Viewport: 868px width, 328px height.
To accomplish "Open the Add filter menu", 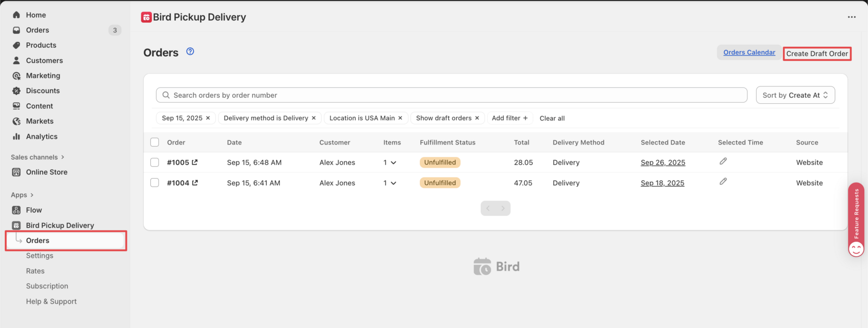I will pos(509,118).
